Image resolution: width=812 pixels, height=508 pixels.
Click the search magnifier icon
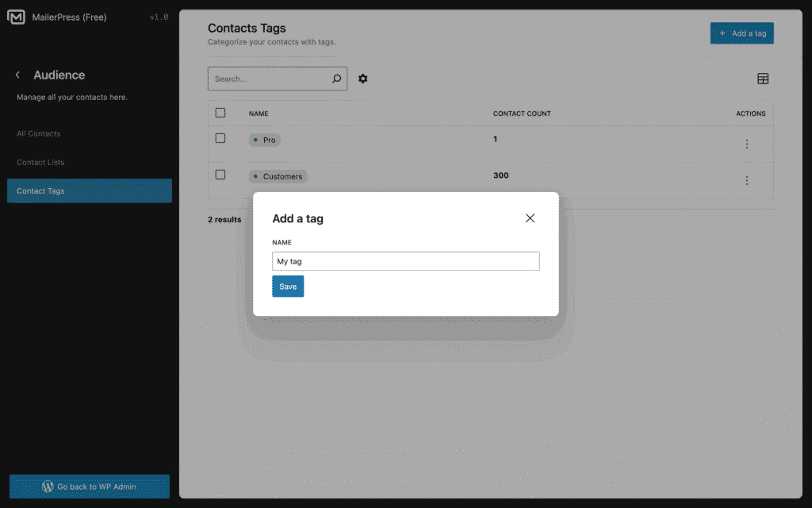337,79
